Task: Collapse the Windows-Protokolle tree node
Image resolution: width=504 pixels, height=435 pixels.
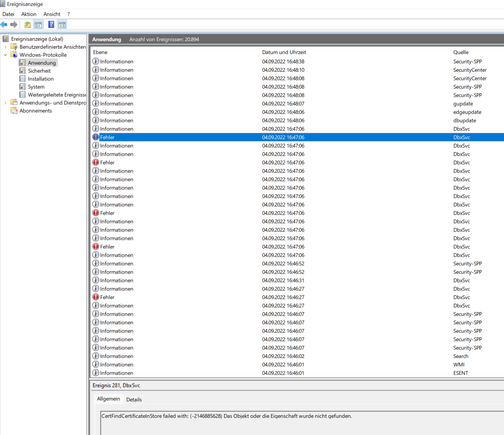Action: tap(5, 55)
